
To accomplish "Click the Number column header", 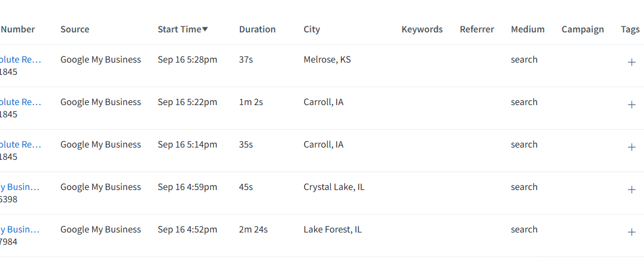I will tap(18, 29).
